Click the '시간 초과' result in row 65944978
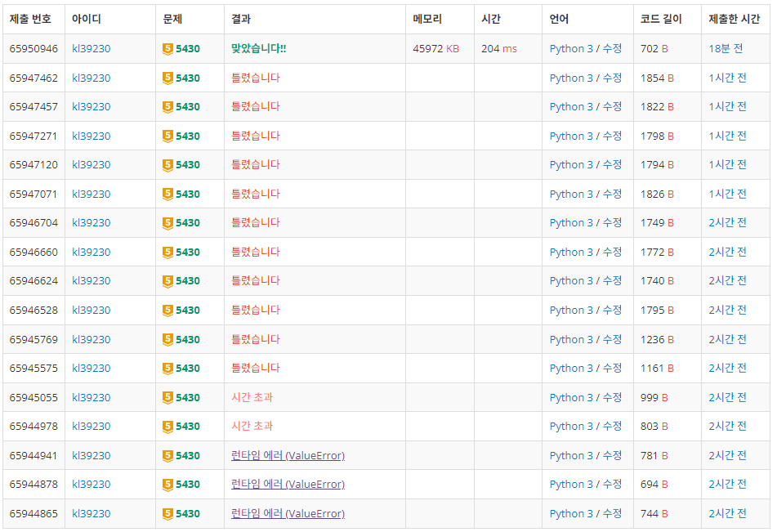The image size is (777, 532). point(252,426)
